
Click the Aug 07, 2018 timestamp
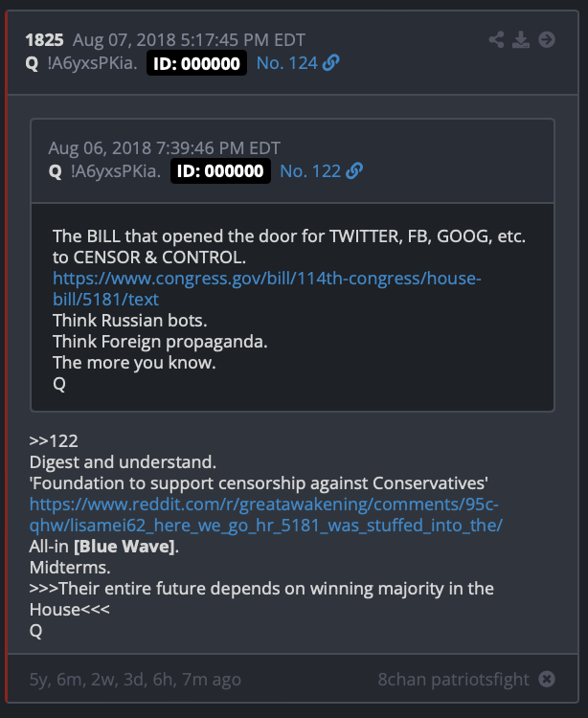coord(189,40)
